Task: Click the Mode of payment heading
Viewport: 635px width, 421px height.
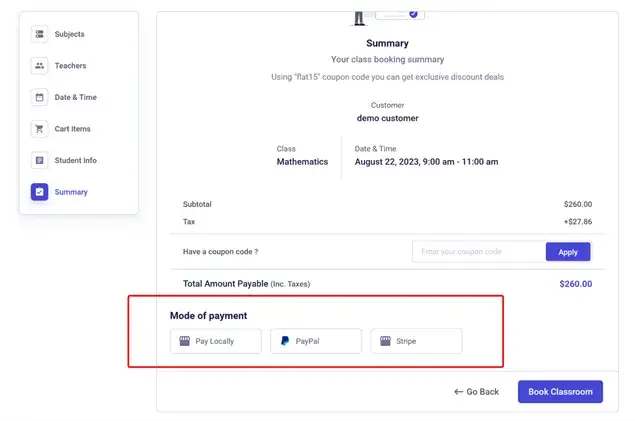Action: 208,316
